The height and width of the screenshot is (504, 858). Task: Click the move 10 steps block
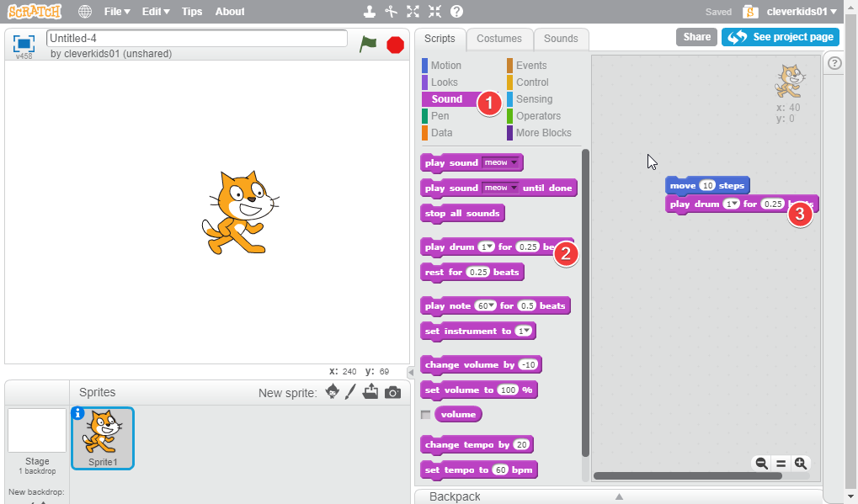[707, 185]
